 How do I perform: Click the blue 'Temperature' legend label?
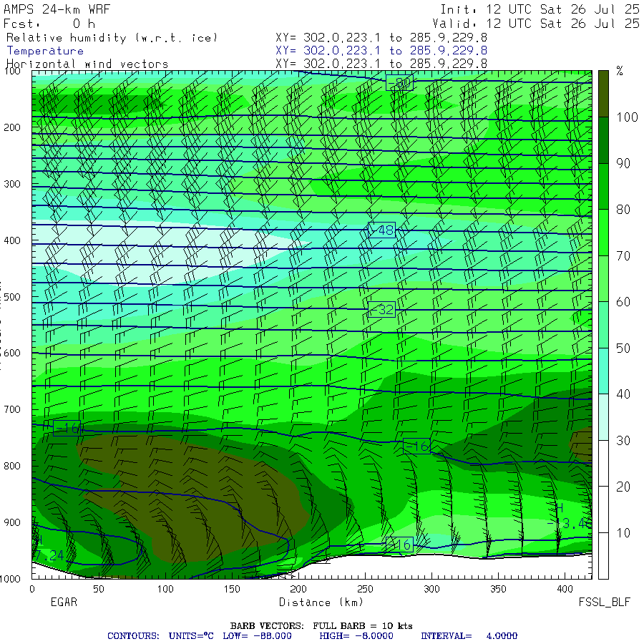point(45,51)
